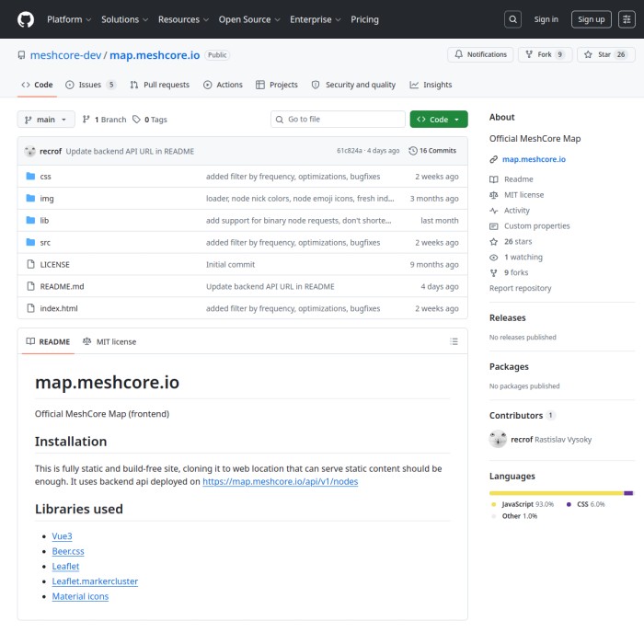Open the Leaflet.markercluster link
This screenshot has width=644, height=644.
[95, 581]
